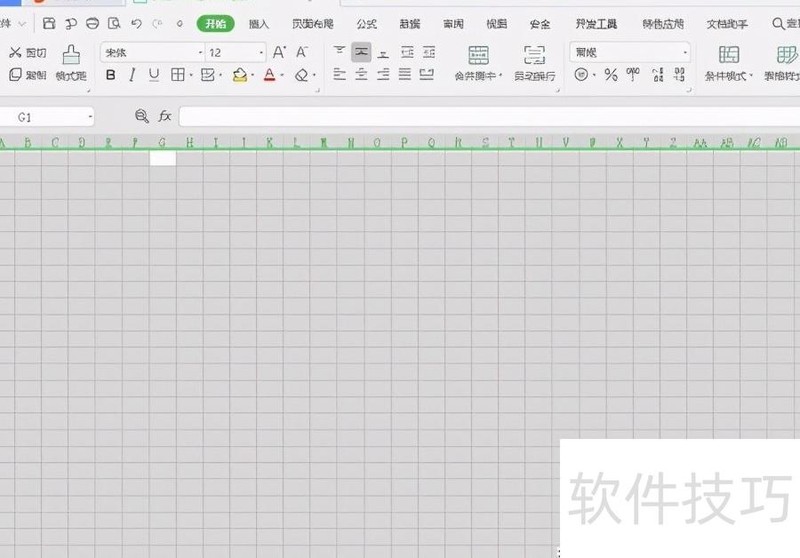Click the Wrap Text icon
800x558 pixels.
tap(534, 56)
